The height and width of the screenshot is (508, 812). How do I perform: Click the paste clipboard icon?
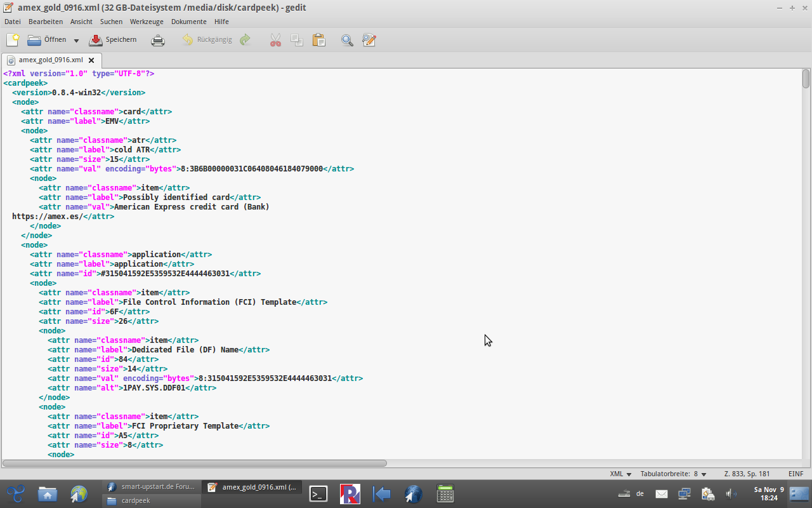point(318,40)
